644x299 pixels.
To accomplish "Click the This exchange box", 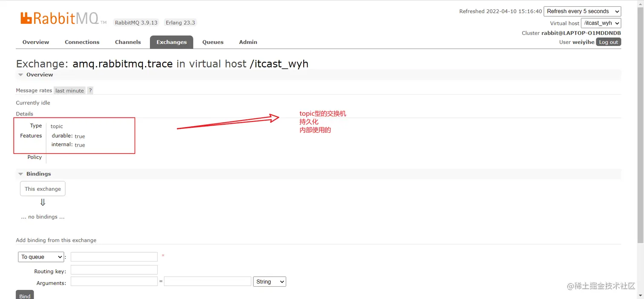I will (x=43, y=189).
